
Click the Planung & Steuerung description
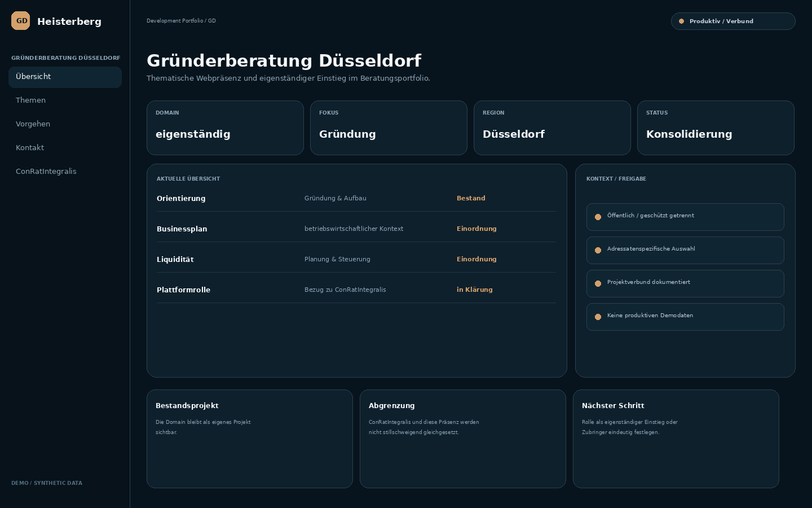coord(337,260)
